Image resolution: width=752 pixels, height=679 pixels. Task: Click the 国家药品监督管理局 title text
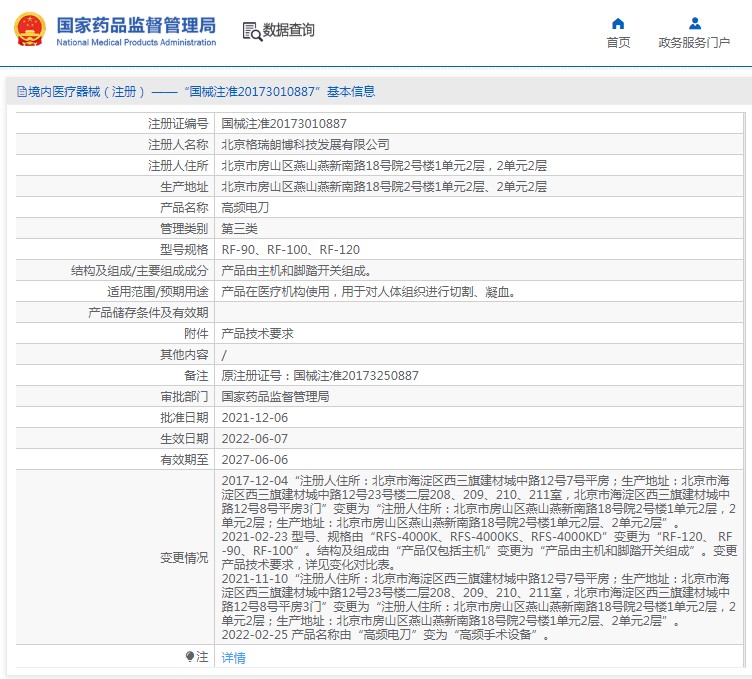click(x=136, y=24)
